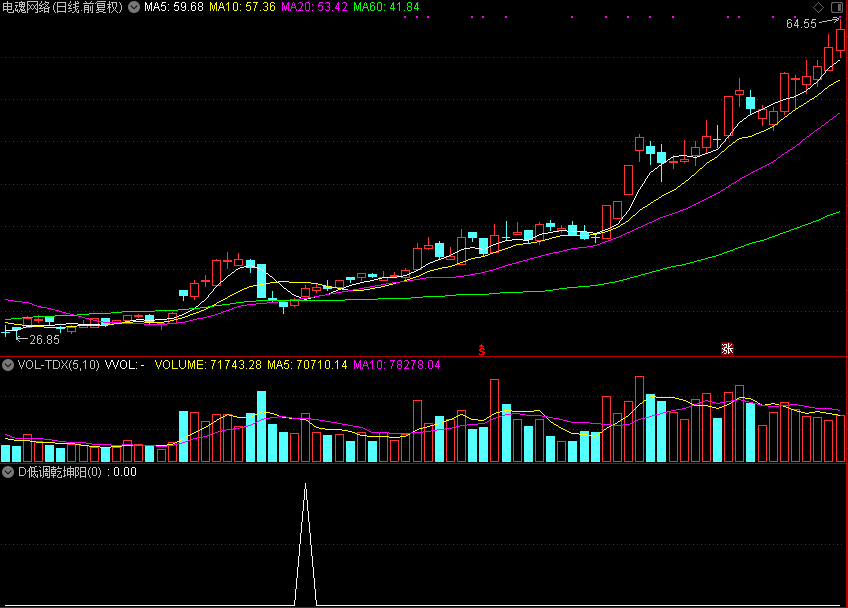This screenshot has width=848, height=608.
Task: Click the MA10: 57.36 label
Action: [x=242, y=7]
